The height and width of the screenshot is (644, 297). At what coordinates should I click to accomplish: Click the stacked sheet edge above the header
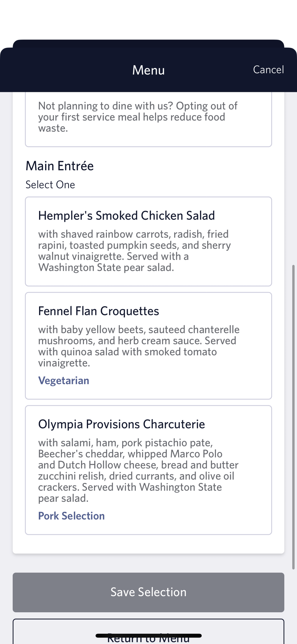tap(148, 43)
